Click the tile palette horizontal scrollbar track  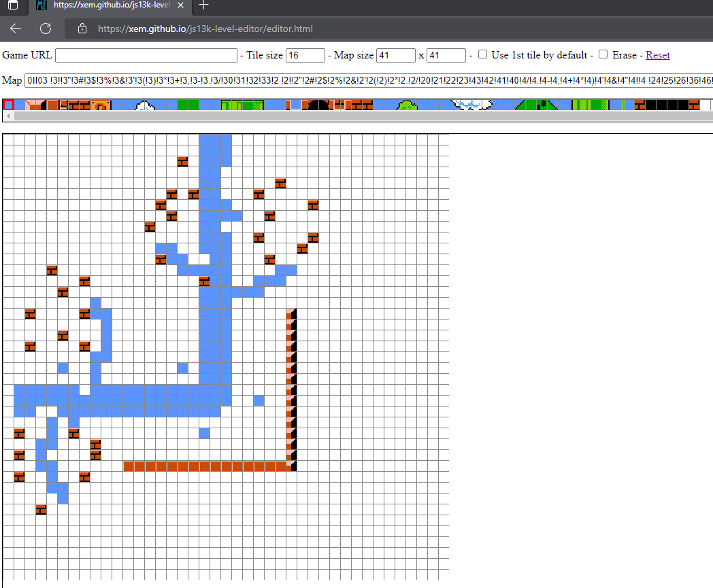[363, 116]
